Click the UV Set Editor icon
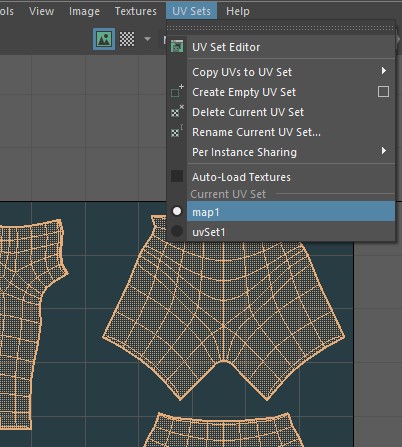This screenshot has width=402, height=447. point(177,46)
